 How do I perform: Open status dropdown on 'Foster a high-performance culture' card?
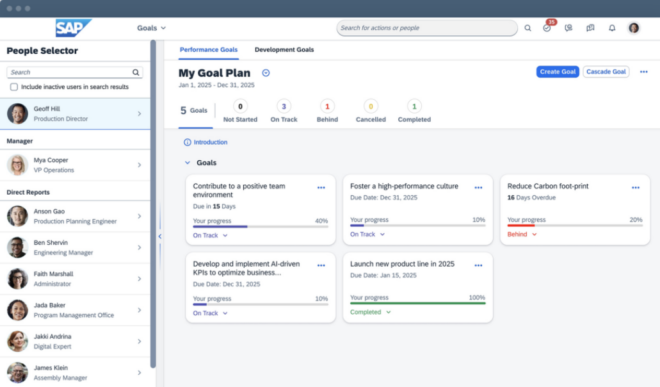(367, 234)
